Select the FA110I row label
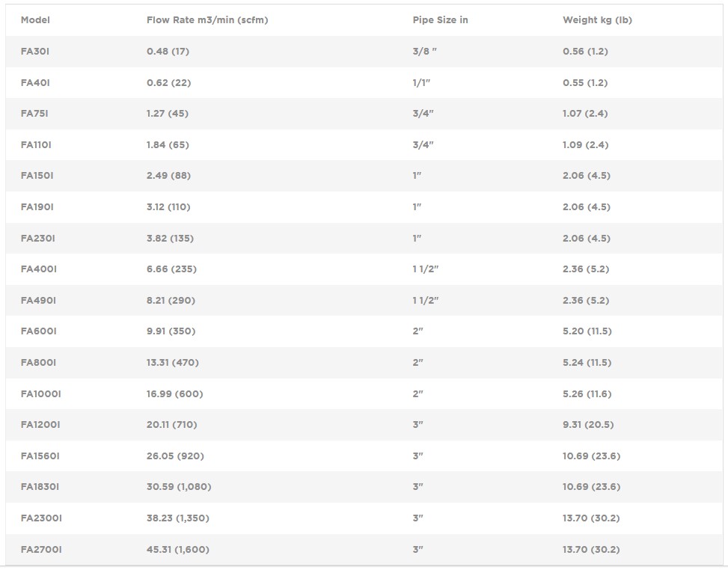 pos(36,145)
